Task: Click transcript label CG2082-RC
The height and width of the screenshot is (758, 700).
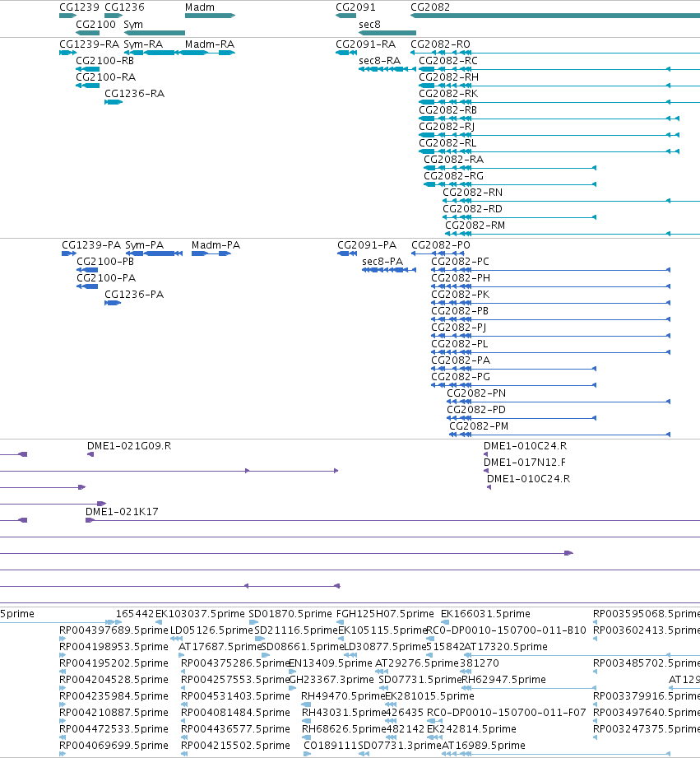Action: [x=448, y=60]
